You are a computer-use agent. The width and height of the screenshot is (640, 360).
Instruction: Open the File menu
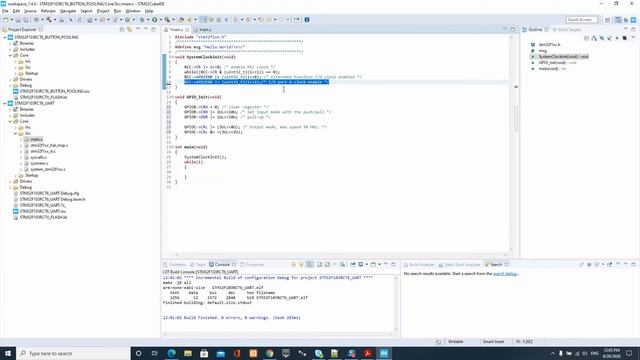pyautogui.click(x=5, y=11)
